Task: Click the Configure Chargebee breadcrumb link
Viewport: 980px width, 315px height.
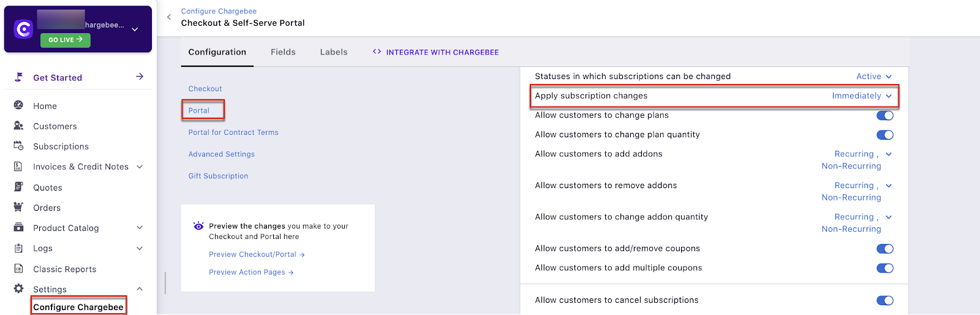Action: tap(219, 11)
